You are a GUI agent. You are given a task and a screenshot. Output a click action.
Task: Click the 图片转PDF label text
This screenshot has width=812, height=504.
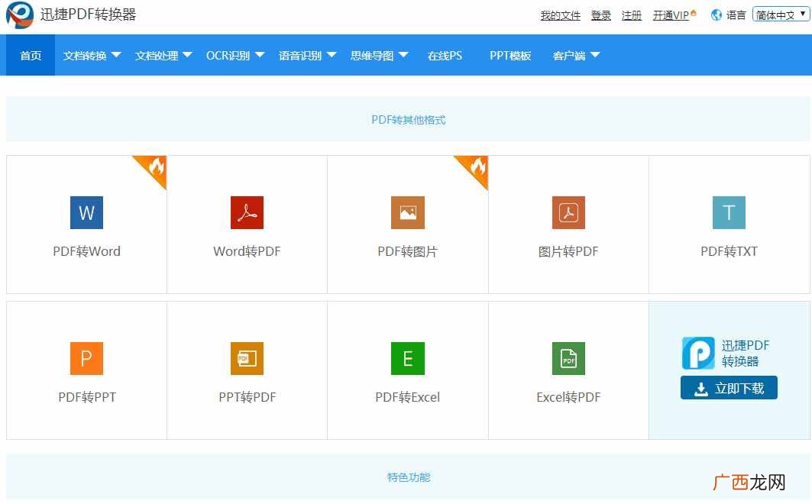click(568, 251)
